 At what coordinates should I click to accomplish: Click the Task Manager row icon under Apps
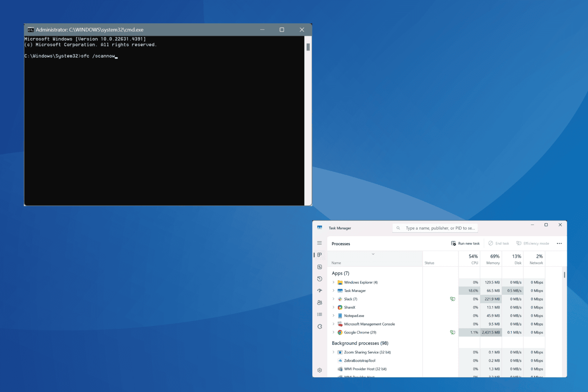point(340,291)
